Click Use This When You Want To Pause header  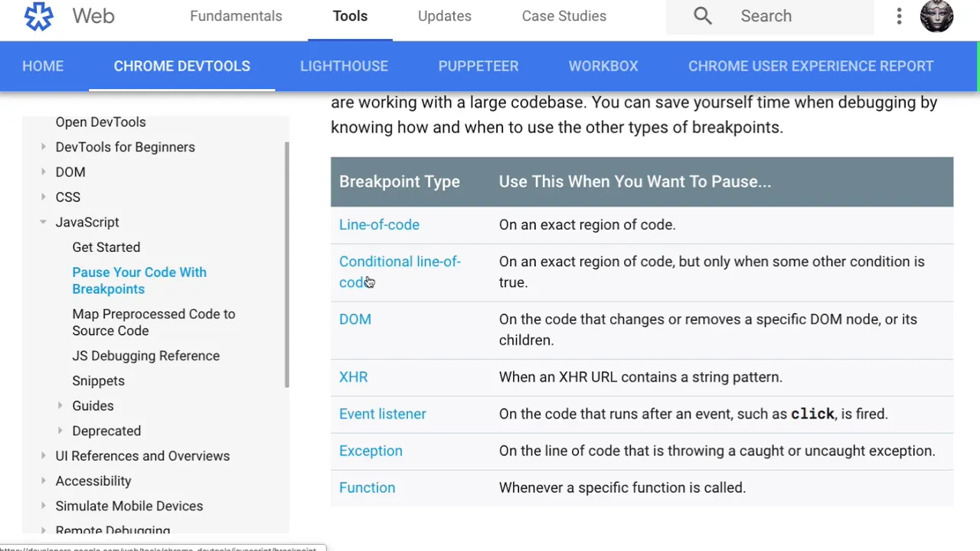point(635,181)
